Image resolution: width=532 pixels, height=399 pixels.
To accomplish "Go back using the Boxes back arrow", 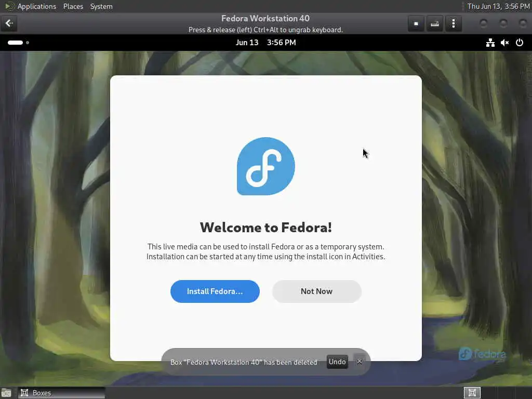I will [9, 23].
